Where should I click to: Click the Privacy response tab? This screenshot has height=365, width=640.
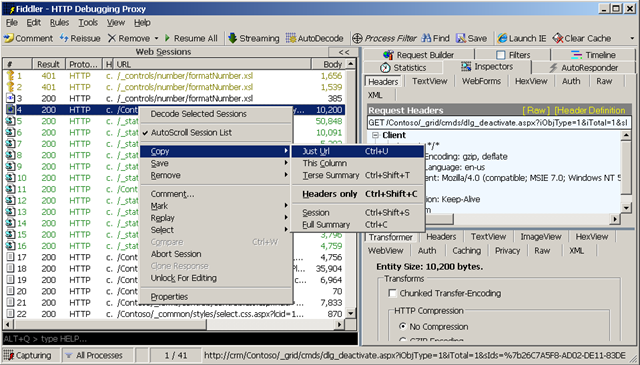[x=507, y=251]
